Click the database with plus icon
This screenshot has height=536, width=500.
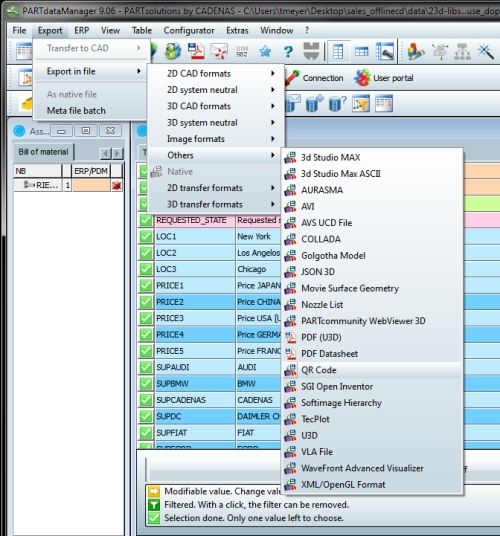(x=314, y=104)
